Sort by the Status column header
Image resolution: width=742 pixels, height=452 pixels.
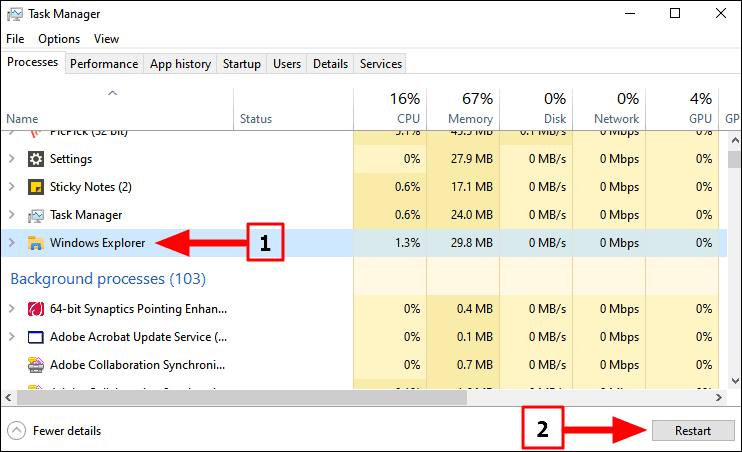click(x=293, y=109)
